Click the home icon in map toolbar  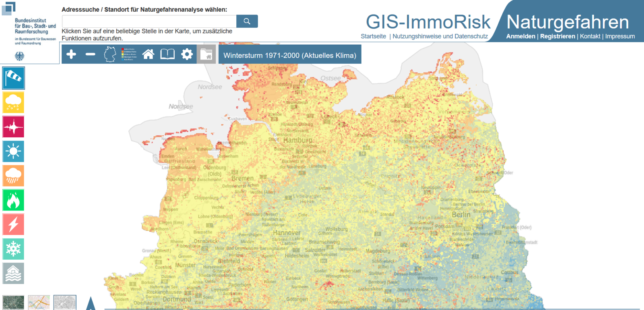click(x=148, y=54)
